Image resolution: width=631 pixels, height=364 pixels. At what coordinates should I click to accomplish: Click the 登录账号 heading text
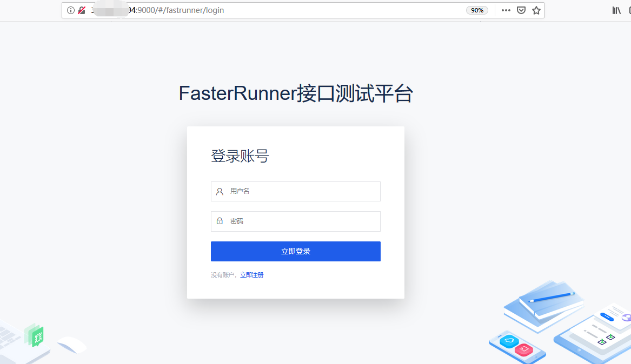pos(240,156)
